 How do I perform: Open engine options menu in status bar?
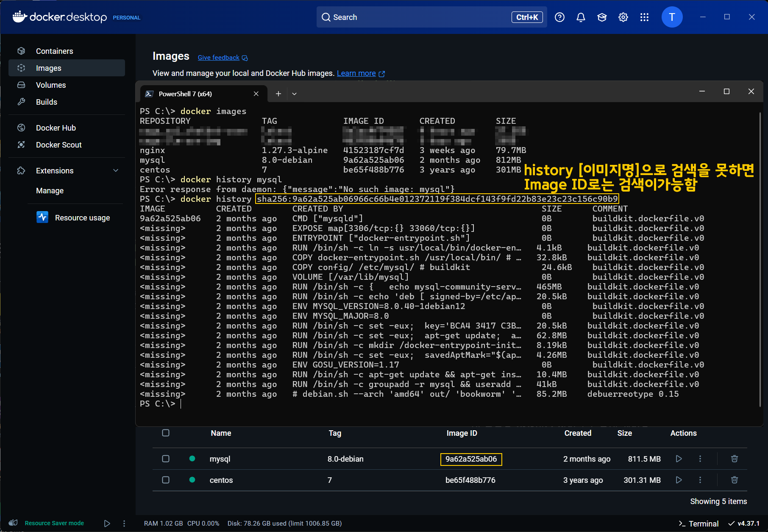124,524
